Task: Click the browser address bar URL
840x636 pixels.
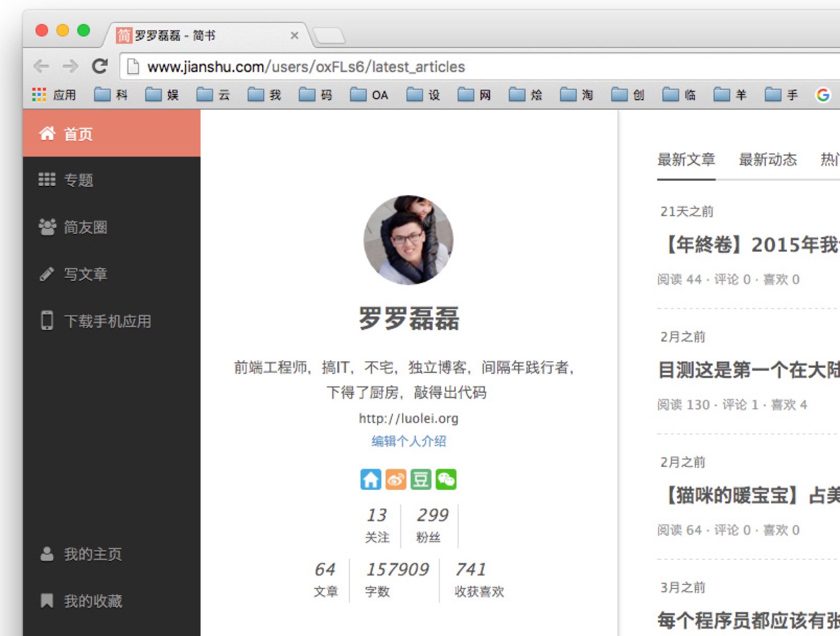Action: click(x=306, y=67)
